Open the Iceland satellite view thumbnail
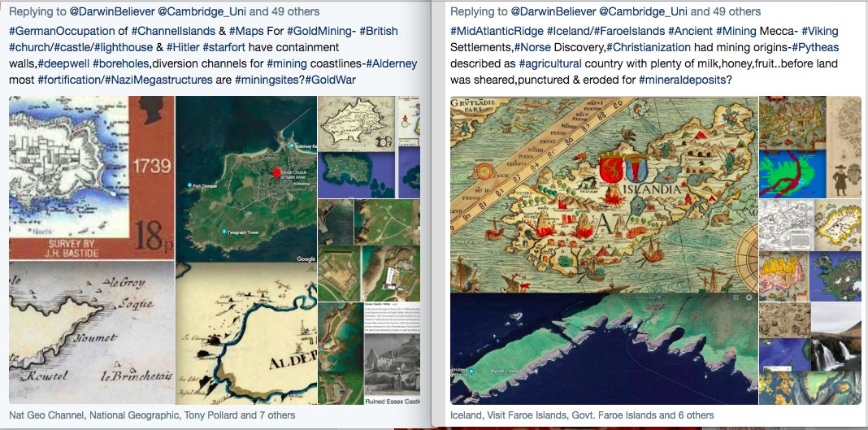868x430 pixels. [x=835, y=276]
